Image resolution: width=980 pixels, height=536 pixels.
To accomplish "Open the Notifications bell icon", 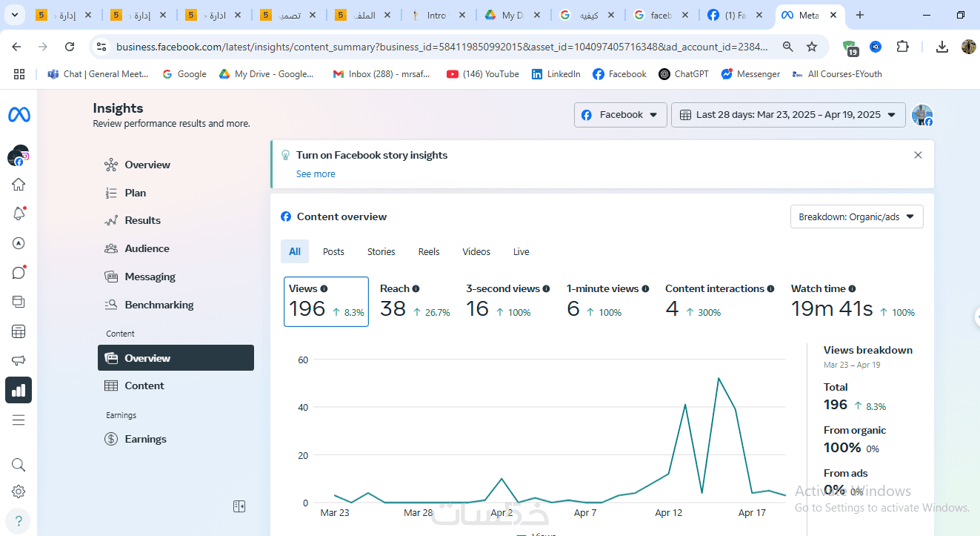I will [19, 214].
